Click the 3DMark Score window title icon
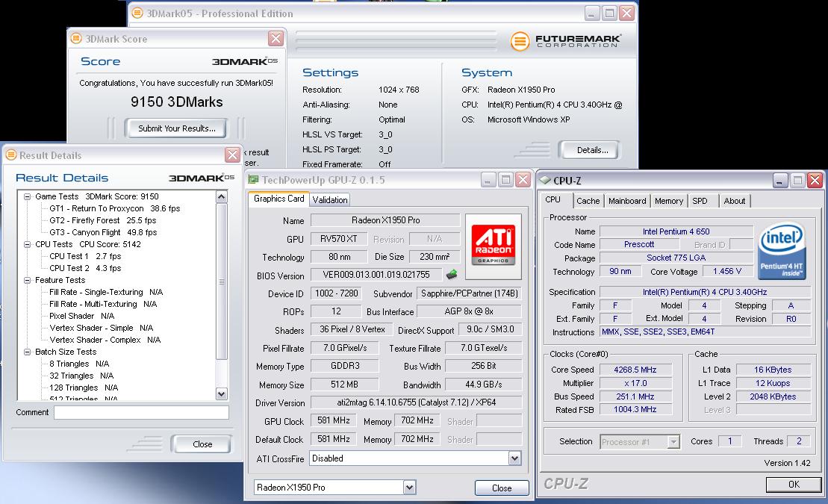 pyautogui.click(x=77, y=39)
